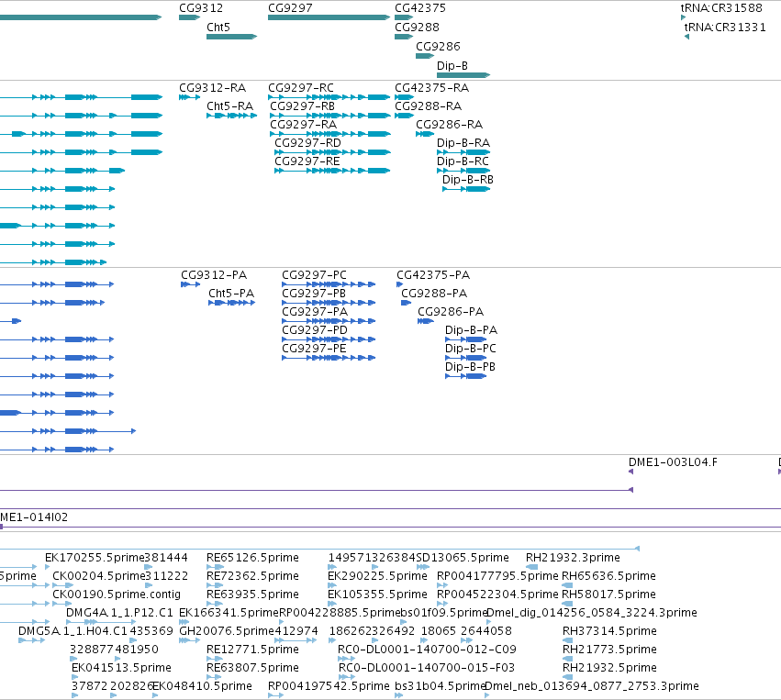
Task: Select transcript CG9297-RE
Action: [307, 161]
